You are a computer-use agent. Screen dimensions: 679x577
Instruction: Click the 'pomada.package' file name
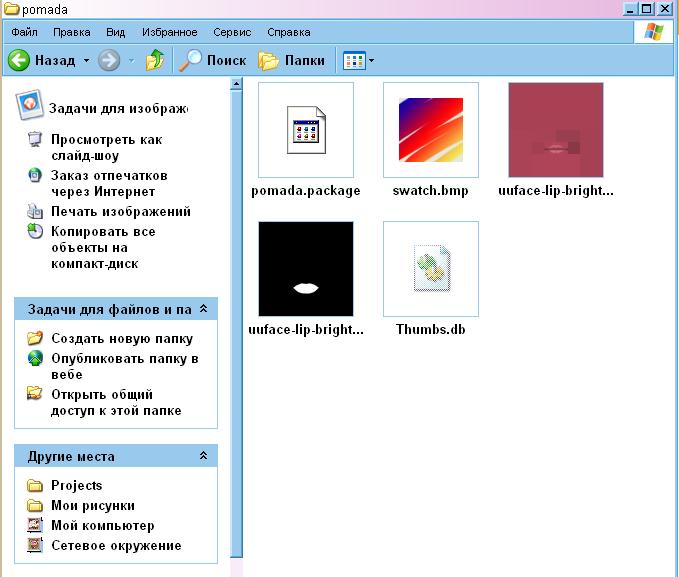pos(306,191)
